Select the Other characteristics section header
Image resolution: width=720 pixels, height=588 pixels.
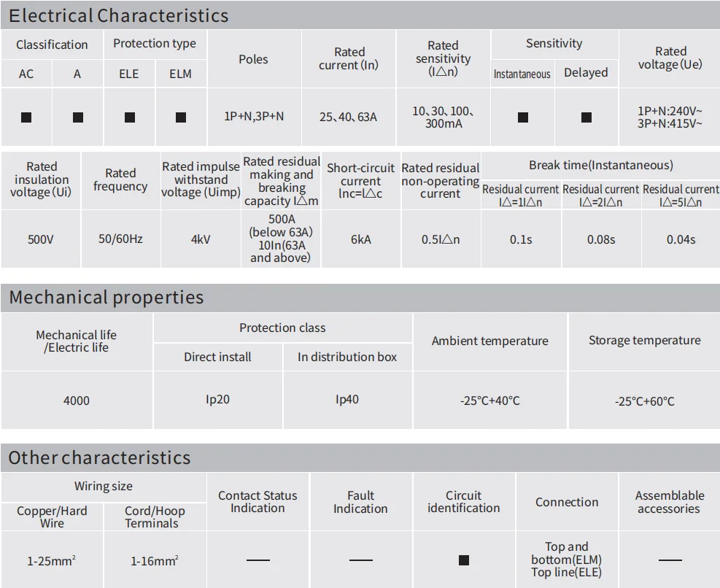[x=360, y=457]
